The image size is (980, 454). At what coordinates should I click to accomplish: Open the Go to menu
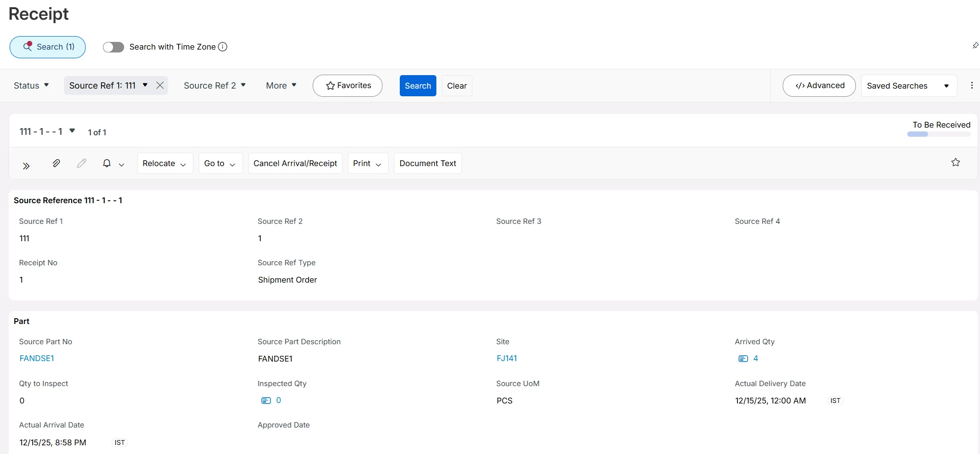(220, 163)
